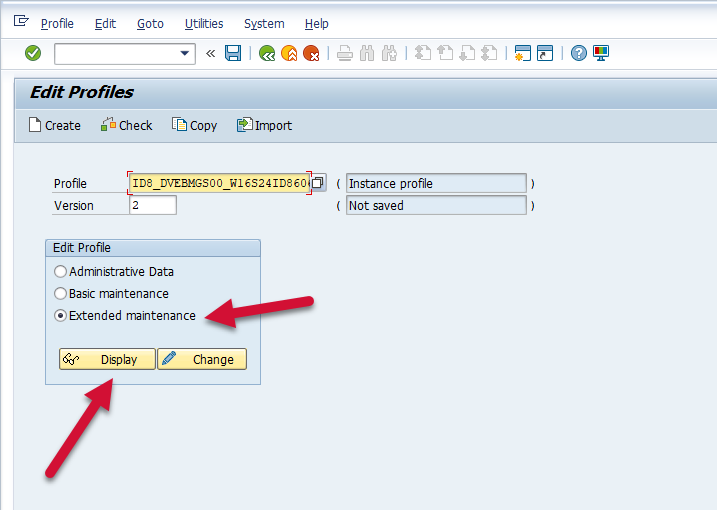Click the Import toolbar button

(x=264, y=125)
